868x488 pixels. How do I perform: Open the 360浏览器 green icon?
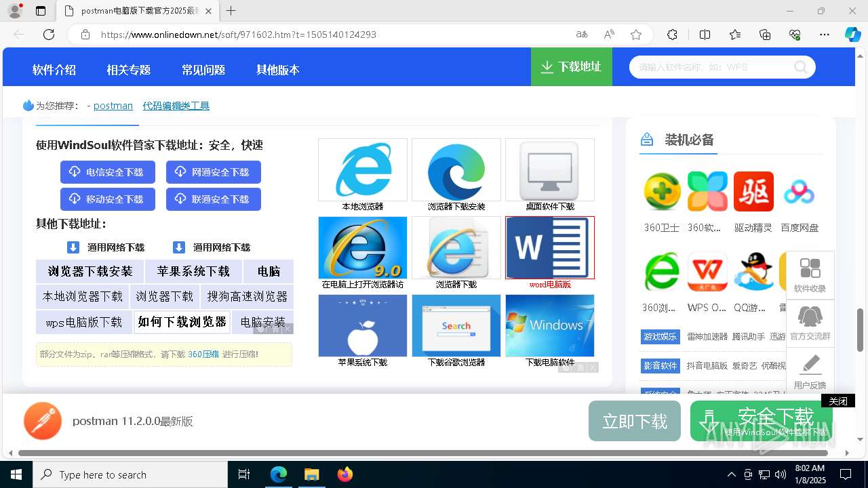pos(662,272)
